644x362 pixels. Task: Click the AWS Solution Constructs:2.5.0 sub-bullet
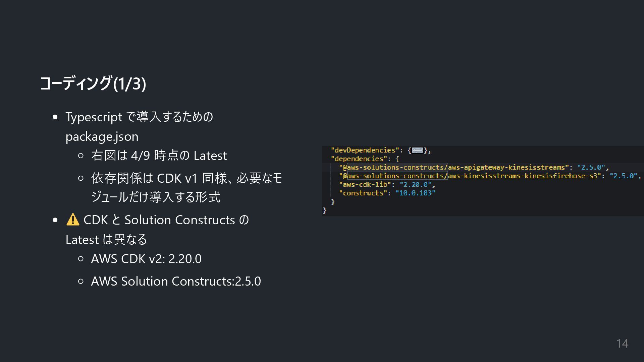[176, 281]
